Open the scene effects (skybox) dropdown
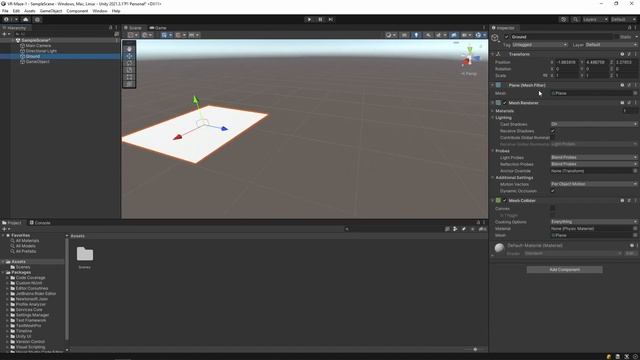This screenshot has height=360, width=640. coord(440,35)
